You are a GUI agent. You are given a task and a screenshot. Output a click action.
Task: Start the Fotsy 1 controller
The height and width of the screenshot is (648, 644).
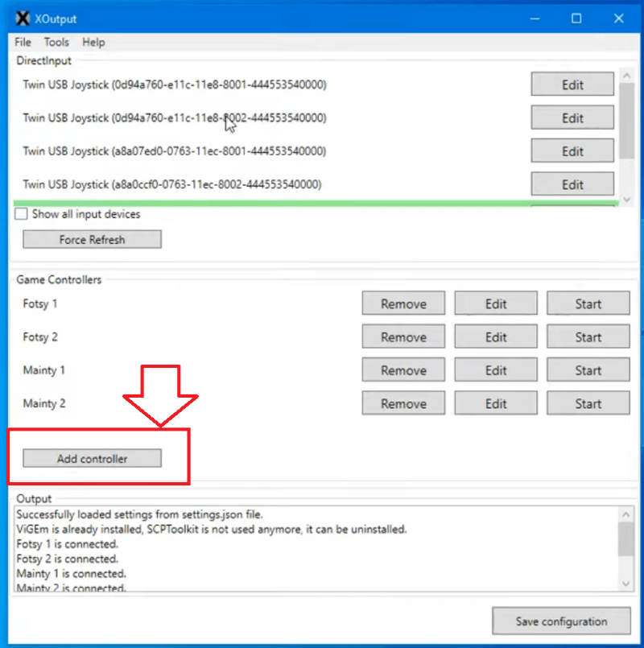click(588, 303)
